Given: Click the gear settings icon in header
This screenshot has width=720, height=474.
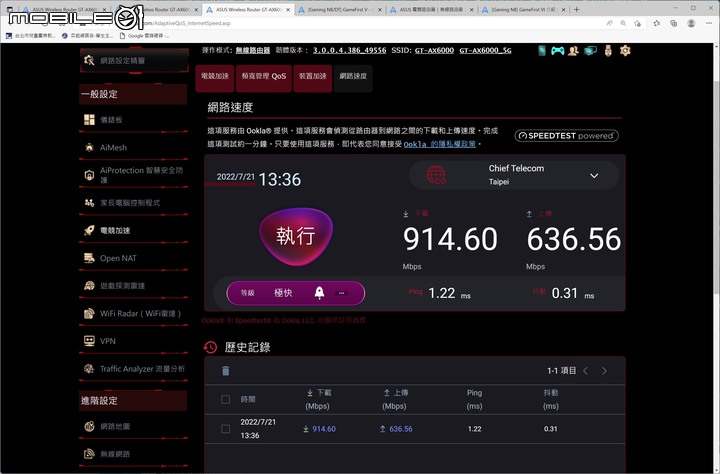Looking at the screenshot, I should pos(625,51).
